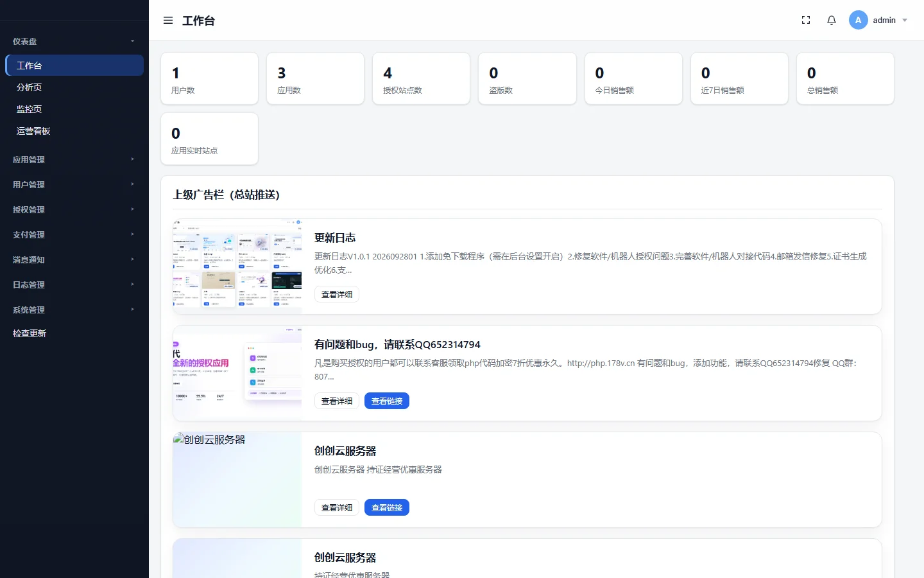Image resolution: width=924 pixels, height=578 pixels.
Task: Click the 用户数 stat card
Action: [x=209, y=78]
